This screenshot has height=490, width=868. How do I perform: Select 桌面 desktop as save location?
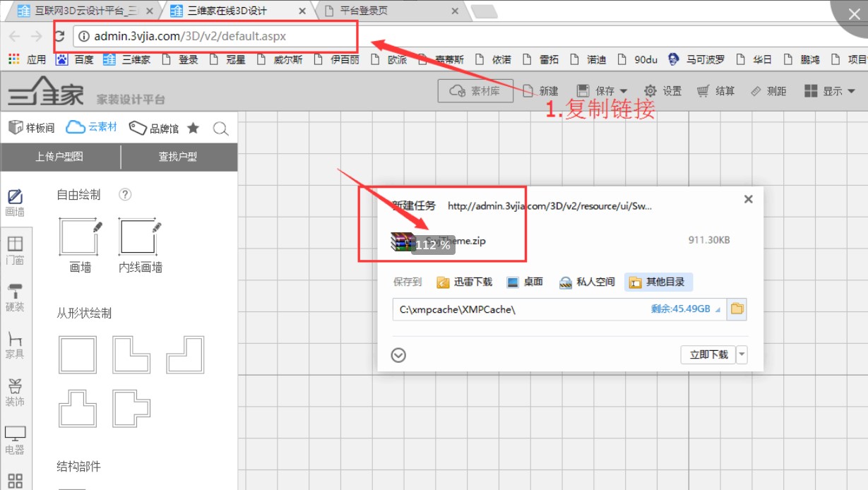525,282
